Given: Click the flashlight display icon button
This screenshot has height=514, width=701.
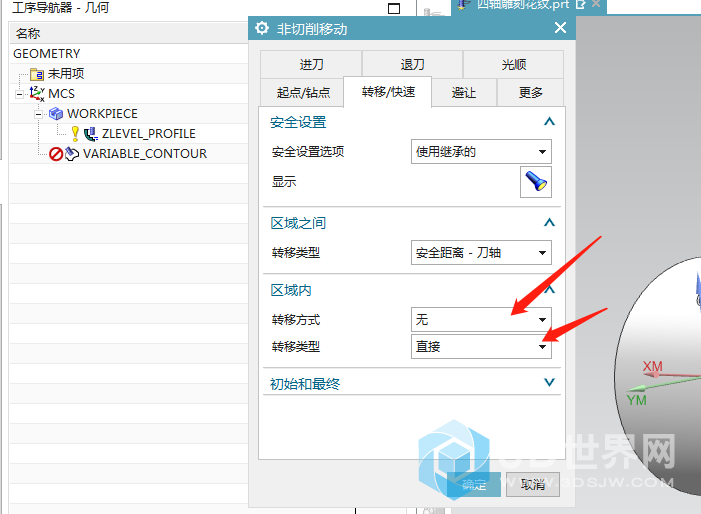Looking at the screenshot, I should (x=536, y=182).
